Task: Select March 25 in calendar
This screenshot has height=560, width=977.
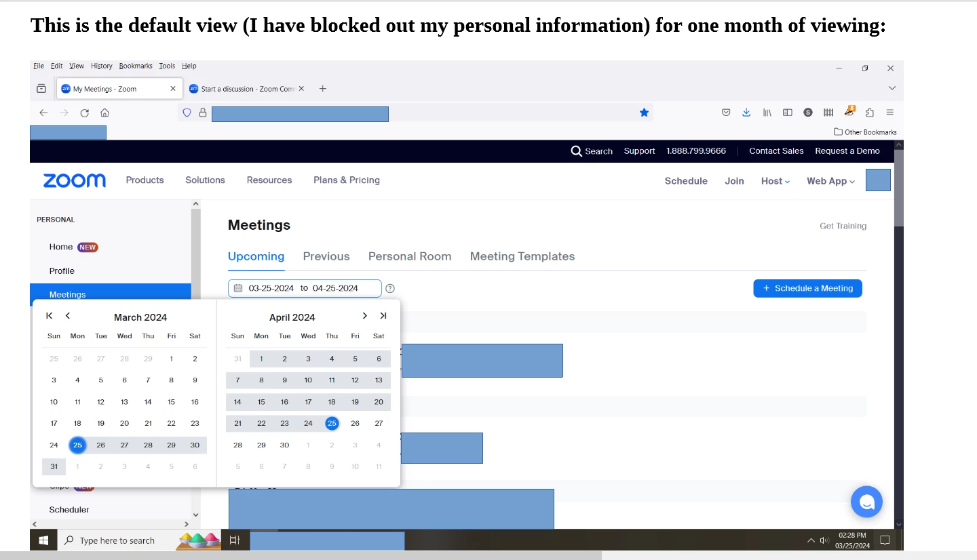Action: point(77,445)
